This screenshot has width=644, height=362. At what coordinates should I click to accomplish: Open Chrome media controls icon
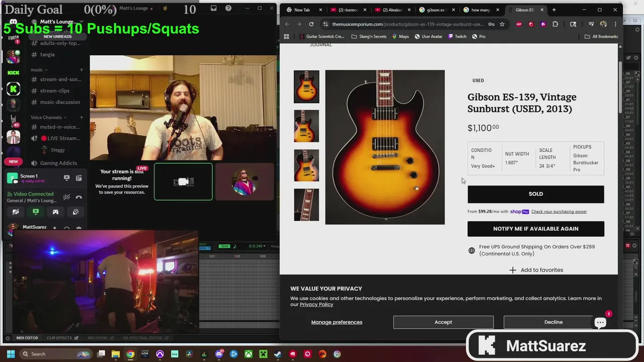[x=591, y=24]
